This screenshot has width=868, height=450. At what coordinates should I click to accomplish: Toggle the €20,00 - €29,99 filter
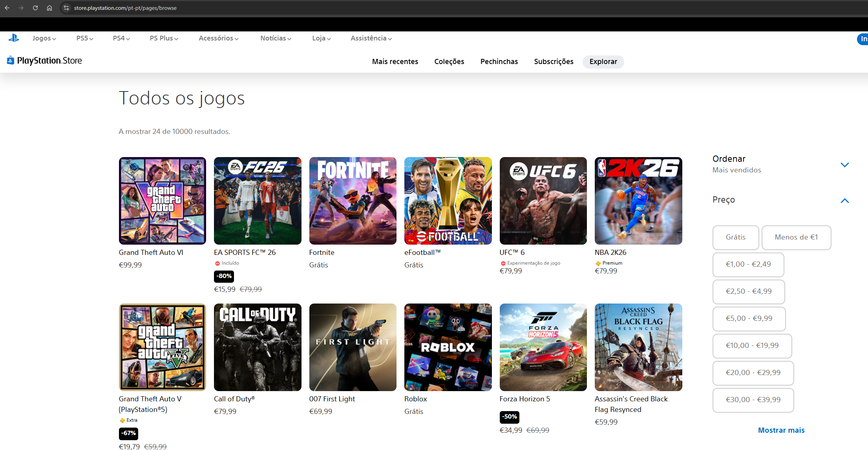coord(753,373)
